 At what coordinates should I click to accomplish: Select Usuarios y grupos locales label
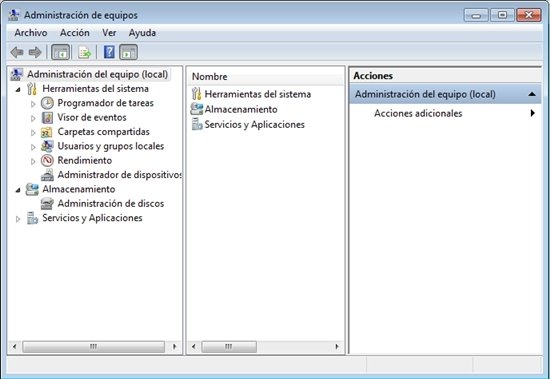111,146
